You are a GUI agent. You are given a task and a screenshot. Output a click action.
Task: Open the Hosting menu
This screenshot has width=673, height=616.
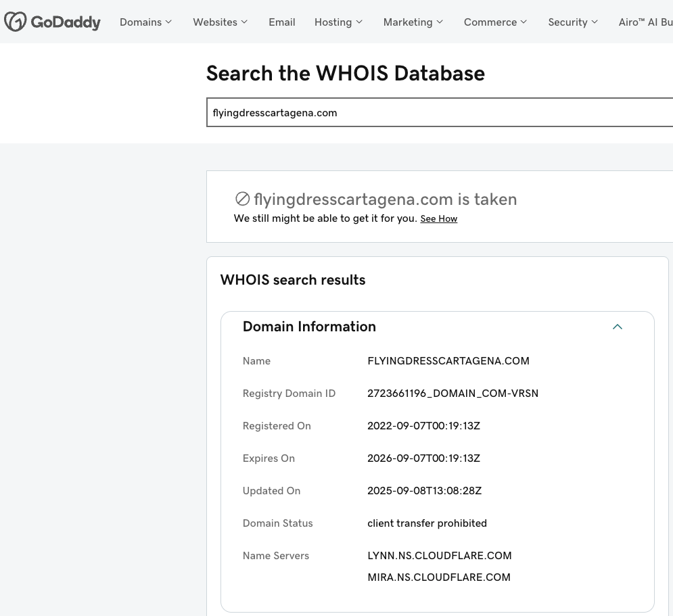[338, 22]
